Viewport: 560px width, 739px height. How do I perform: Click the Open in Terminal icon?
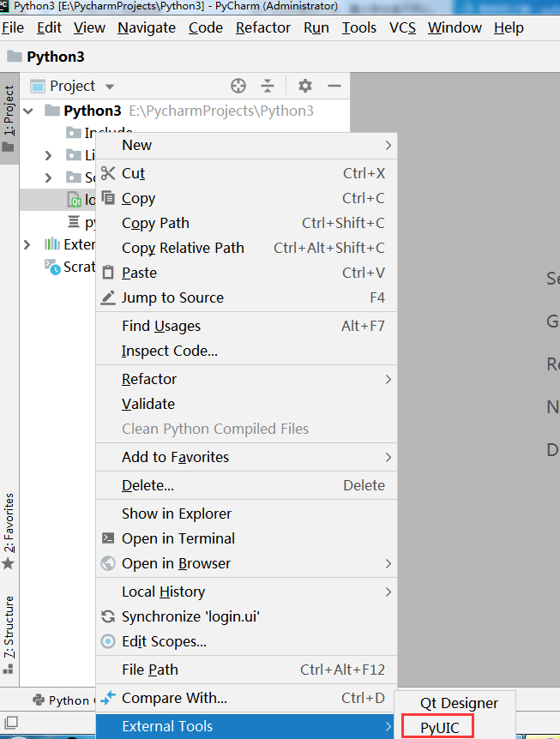pyautogui.click(x=111, y=540)
